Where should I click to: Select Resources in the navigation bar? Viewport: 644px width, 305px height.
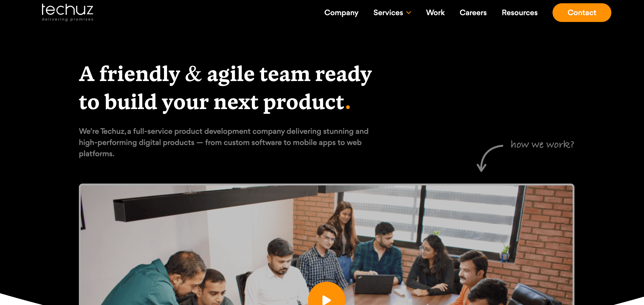[x=519, y=13]
